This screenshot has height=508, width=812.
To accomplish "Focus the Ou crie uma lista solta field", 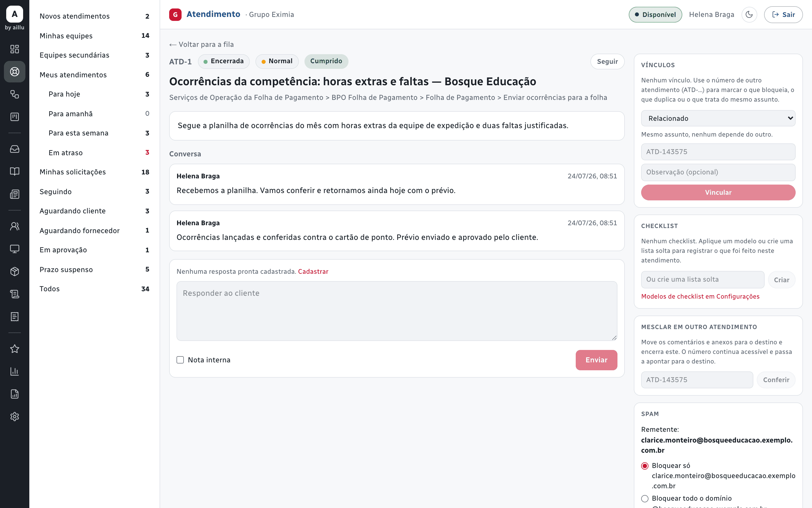I will [703, 279].
